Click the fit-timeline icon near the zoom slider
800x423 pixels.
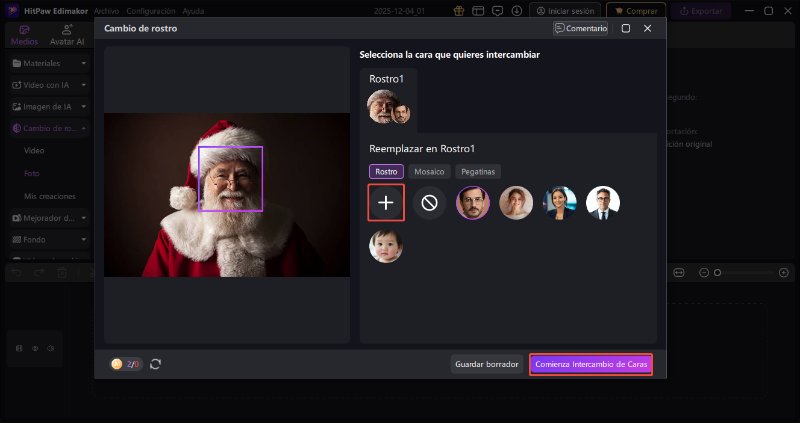[679, 273]
